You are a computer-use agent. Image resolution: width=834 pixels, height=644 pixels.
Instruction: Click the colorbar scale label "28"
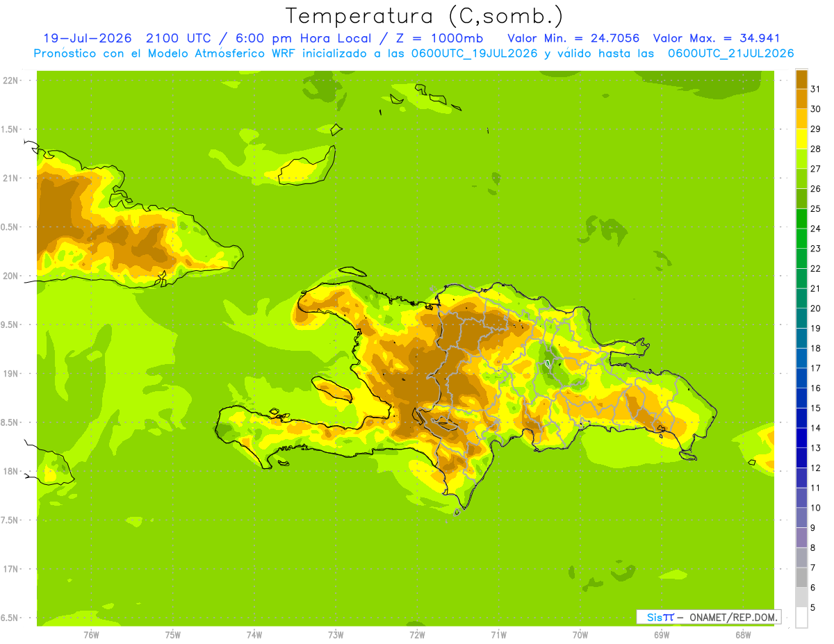pyautogui.click(x=815, y=149)
